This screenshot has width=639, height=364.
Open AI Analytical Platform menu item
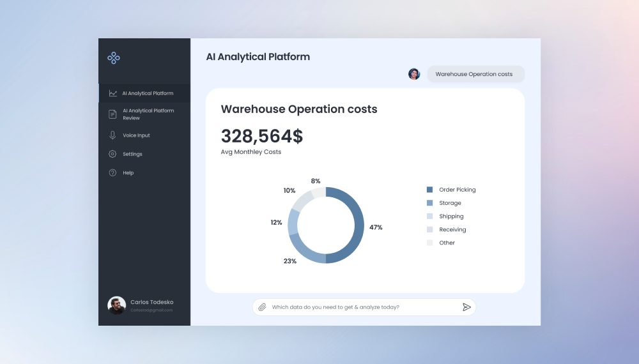144,93
